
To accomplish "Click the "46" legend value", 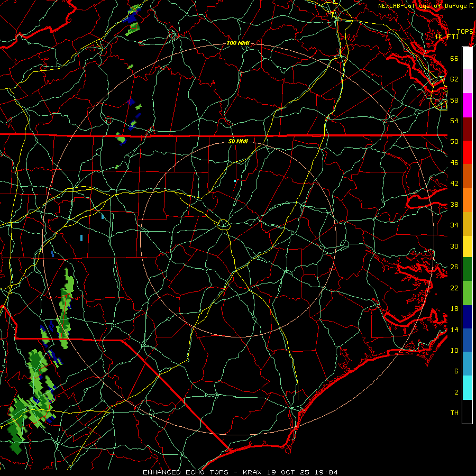I will pyautogui.click(x=454, y=163).
